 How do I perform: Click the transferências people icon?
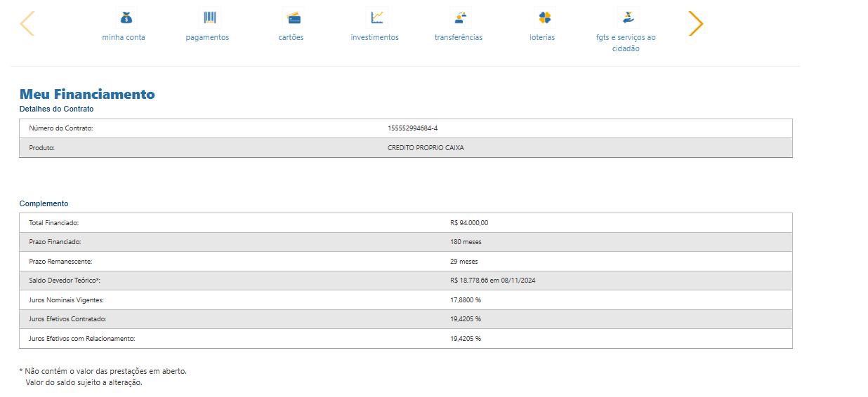tap(460, 18)
